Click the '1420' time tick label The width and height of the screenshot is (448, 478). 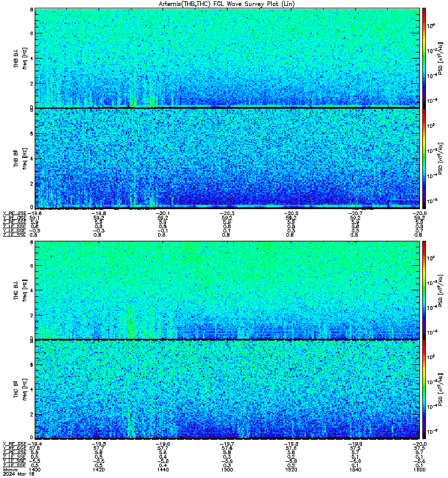pyautogui.click(x=99, y=470)
